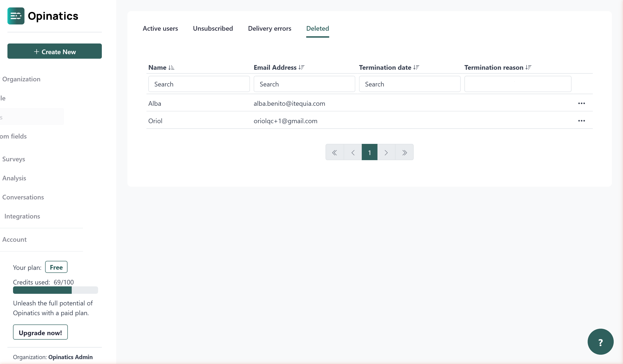Sort by Name column icon
Screen dimensions: 623x364
click(171, 67)
